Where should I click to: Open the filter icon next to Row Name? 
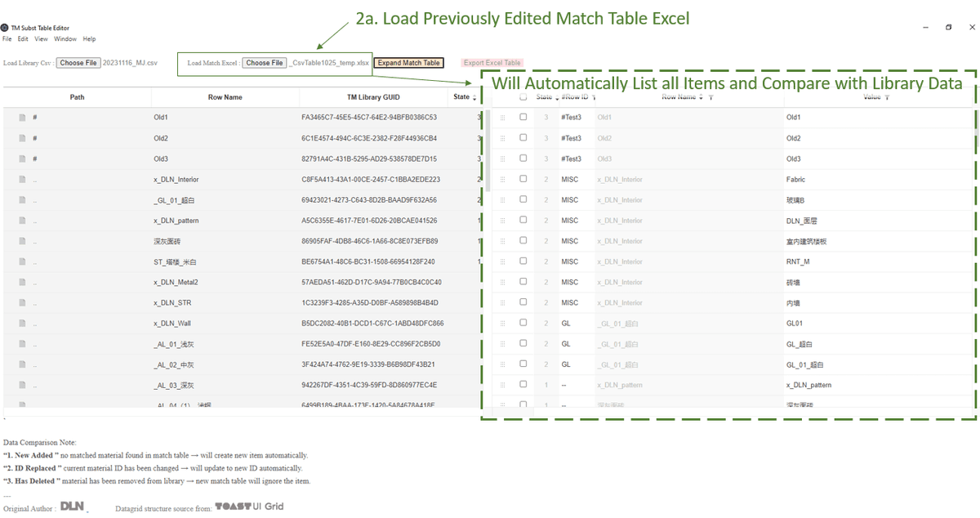710,97
